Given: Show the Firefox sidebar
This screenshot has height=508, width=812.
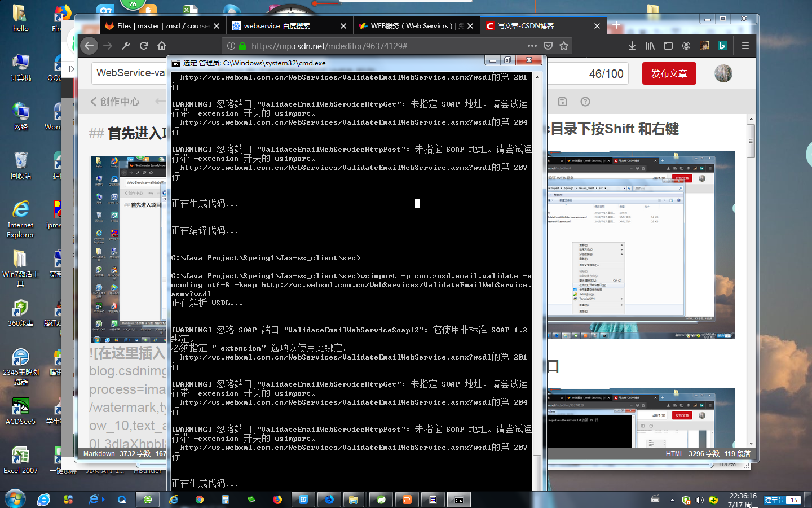Looking at the screenshot, I should [x=668, y=46].
